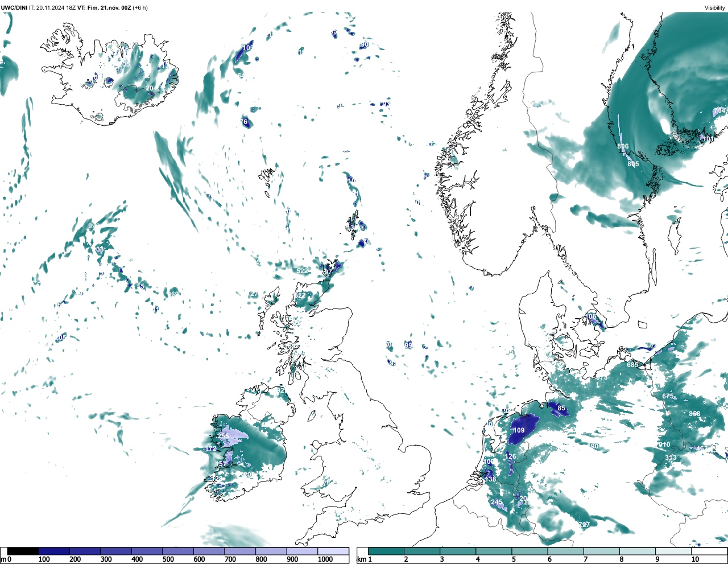Click the 'UWC/DINI' model name text
Viewport: 728px width, 564px height.
coord(14,7)
